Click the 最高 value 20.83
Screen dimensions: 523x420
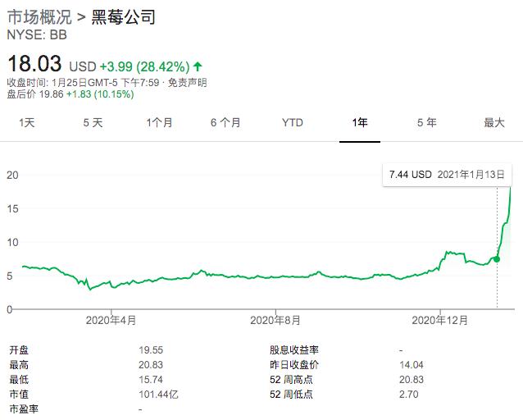click(151, 365)
